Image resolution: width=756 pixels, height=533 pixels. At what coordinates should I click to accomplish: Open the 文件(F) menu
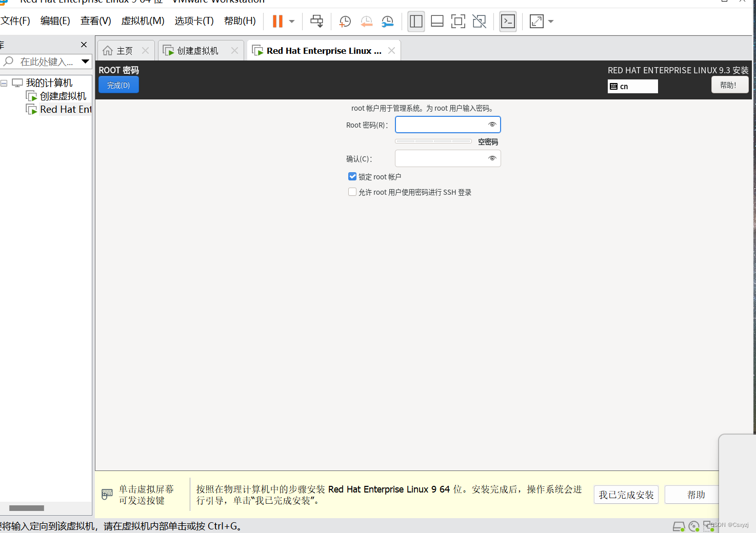15,21
